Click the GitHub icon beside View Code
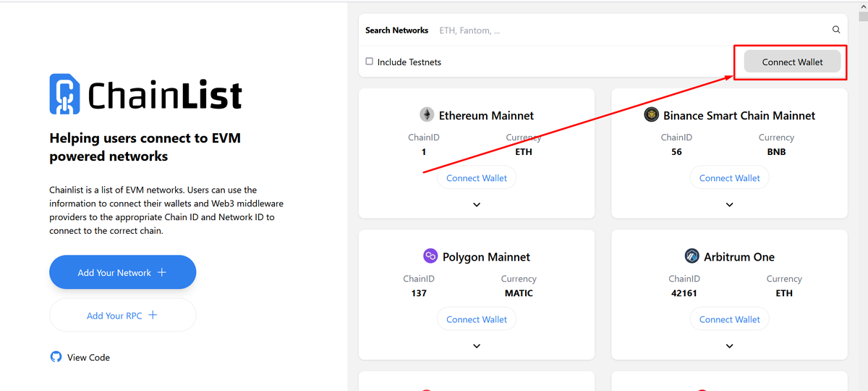 pos(56,357)
